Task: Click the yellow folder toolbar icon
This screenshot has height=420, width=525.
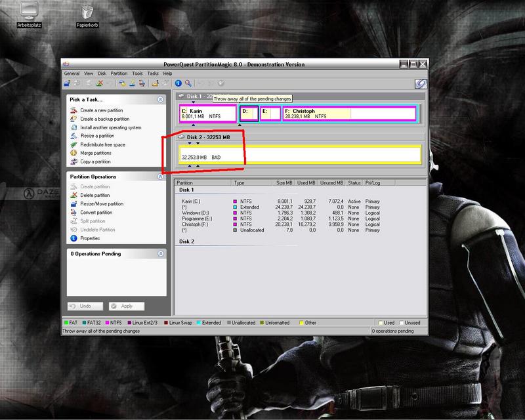Action: tap(155, 83)
